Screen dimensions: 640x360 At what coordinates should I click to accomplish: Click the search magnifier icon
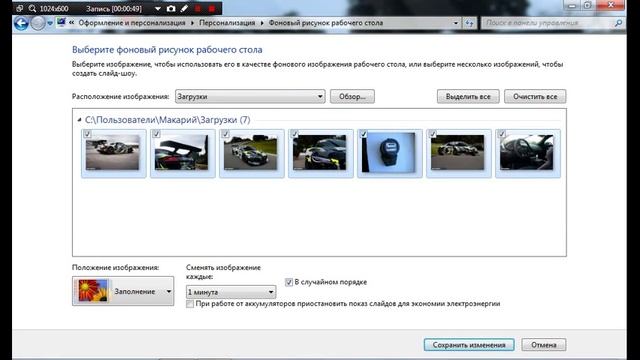point(618,23)
